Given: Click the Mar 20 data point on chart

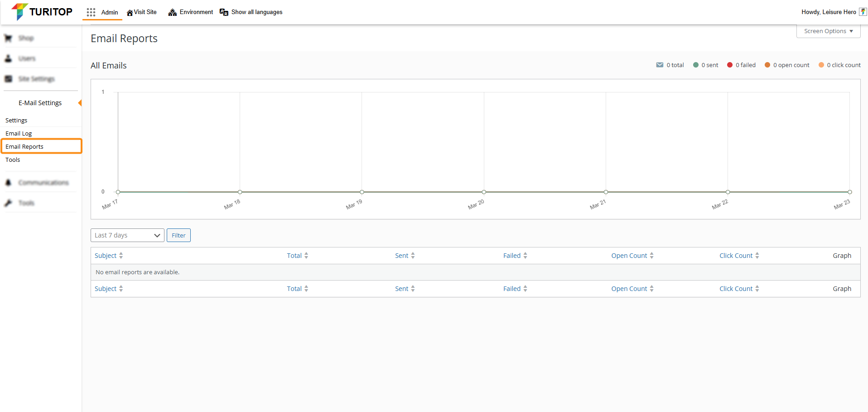Looking at the screenshot, I should [x=484, y=192].
